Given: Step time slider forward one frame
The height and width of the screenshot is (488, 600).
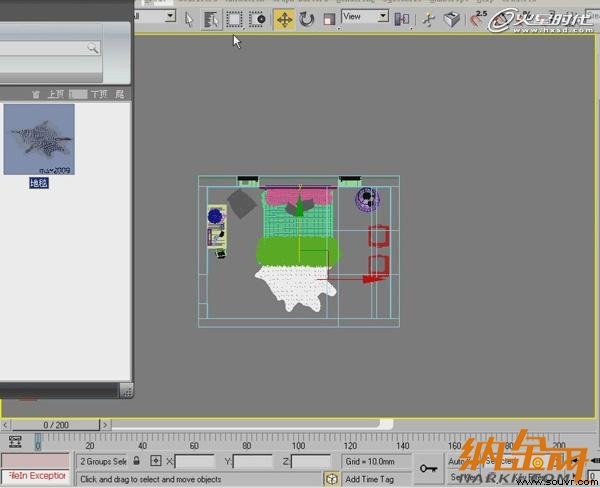Looking at the screenshot, I should click(x=105, y=425).
